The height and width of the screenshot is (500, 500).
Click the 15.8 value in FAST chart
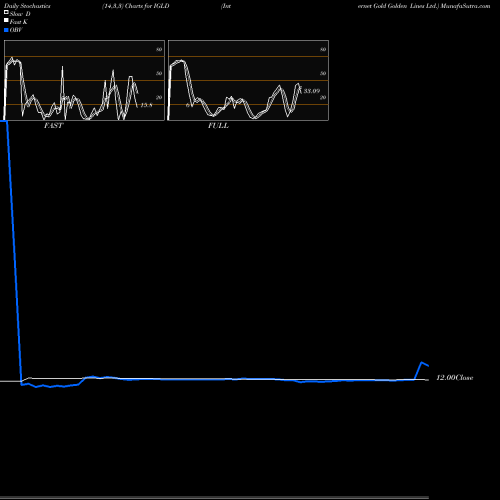click(x=146, y=105)
